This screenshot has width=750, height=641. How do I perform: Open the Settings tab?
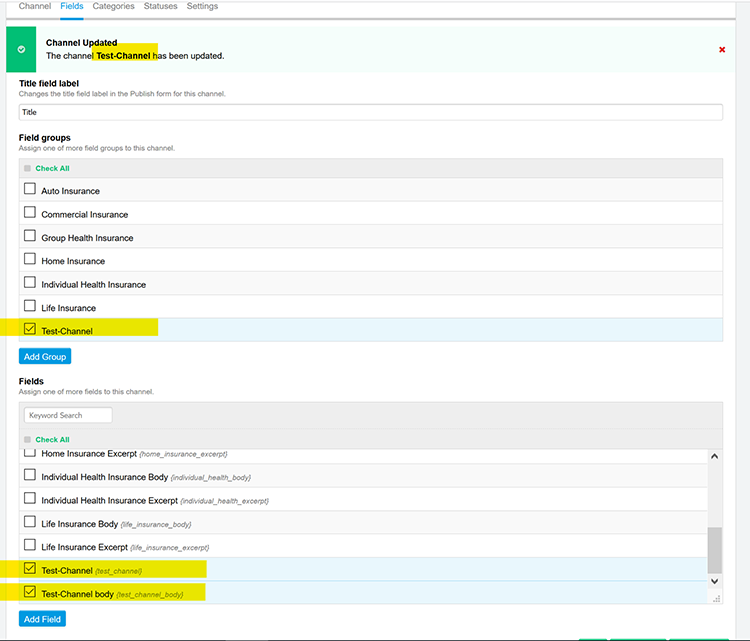tap(202, 6)
